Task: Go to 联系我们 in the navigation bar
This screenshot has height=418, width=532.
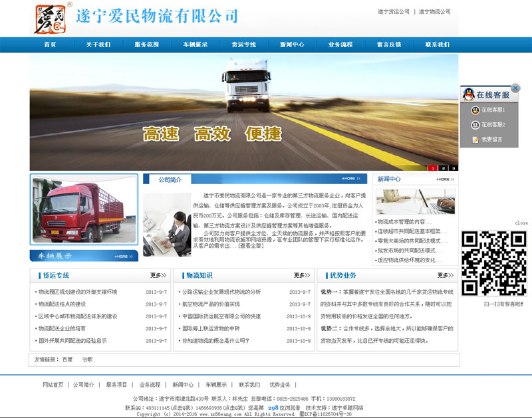Action: [438, 45]
